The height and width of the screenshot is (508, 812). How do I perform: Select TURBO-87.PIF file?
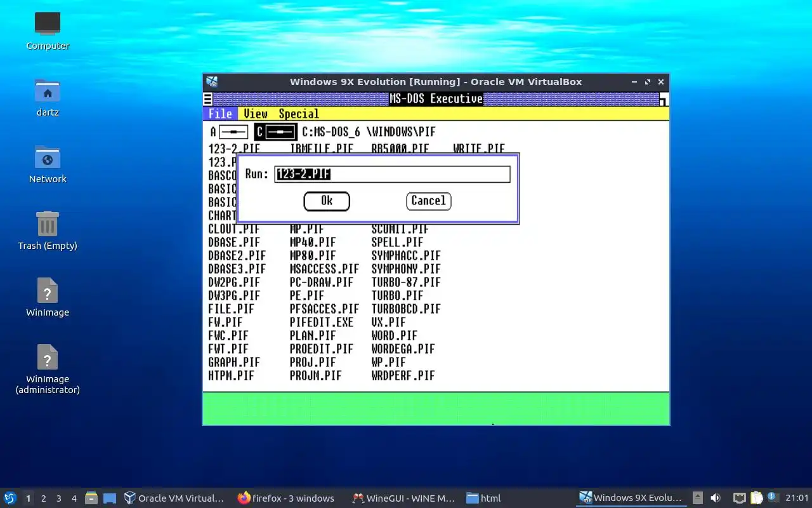[x=406, y=282]
